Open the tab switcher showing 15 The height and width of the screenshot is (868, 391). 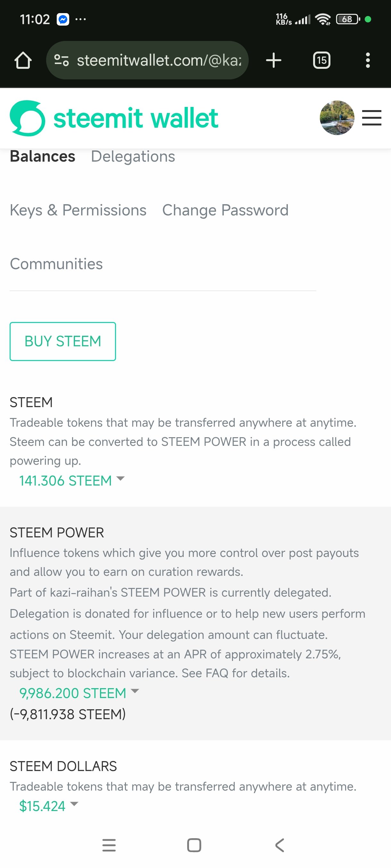click(x=321, y=60)
